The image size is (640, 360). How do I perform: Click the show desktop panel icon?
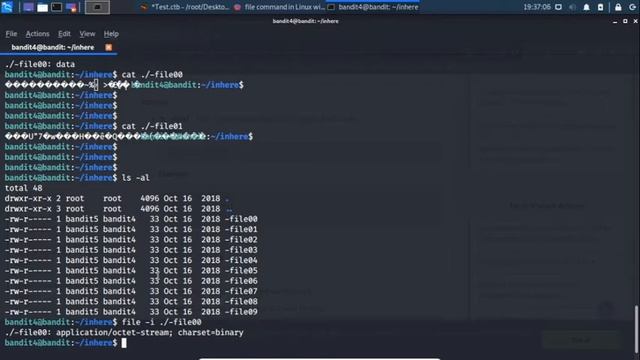tap(28, 7)
